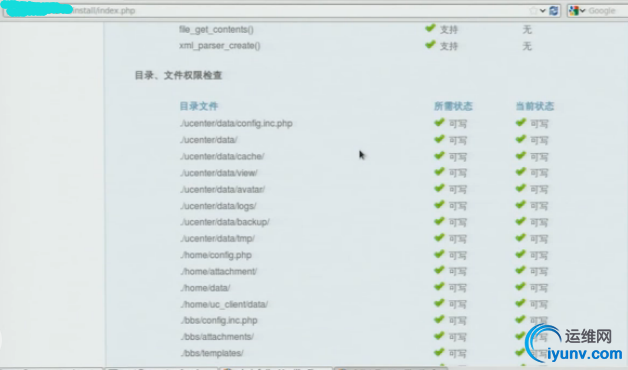The image size is (628, 370).
Task: Select the ./ucenter/data/view/ path
Action: coord(219,173)
